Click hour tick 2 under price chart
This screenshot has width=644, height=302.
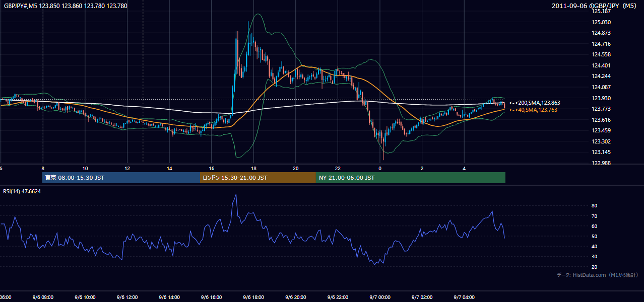click(x=422, y=169)
